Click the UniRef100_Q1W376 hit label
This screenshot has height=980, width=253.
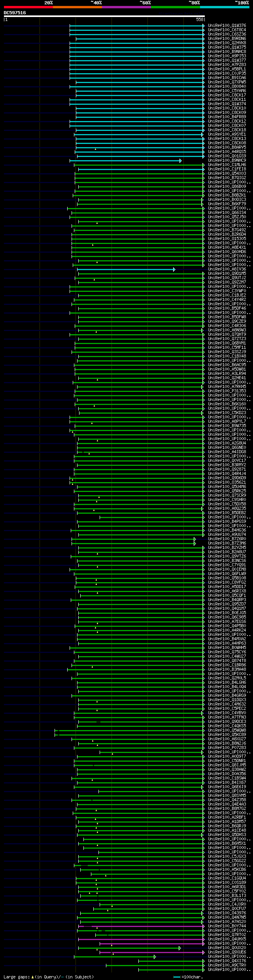[227, 25]
